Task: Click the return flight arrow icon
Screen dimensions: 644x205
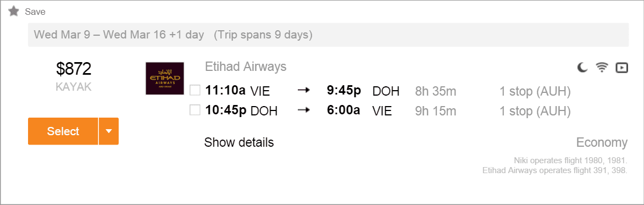Action: (x=303, y=110)
